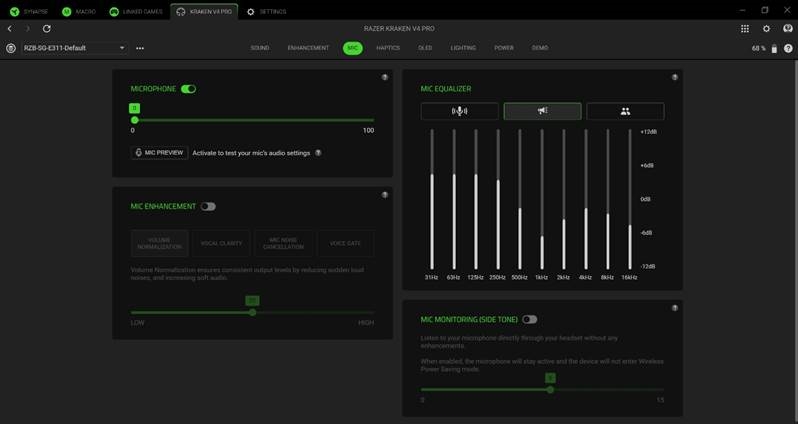Click the Mic Monitoring level slider handle
The height and width of the screenshot is (424, 798).
tap(550, 390)
